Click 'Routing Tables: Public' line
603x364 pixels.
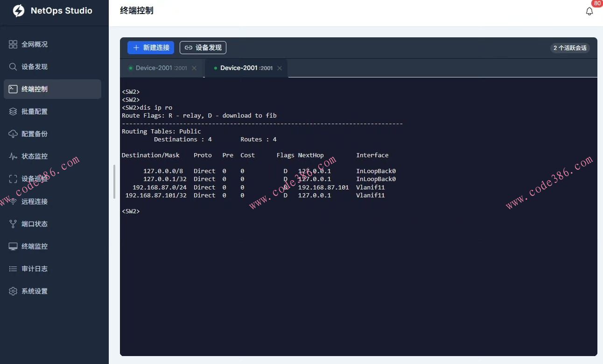(161, 131)
